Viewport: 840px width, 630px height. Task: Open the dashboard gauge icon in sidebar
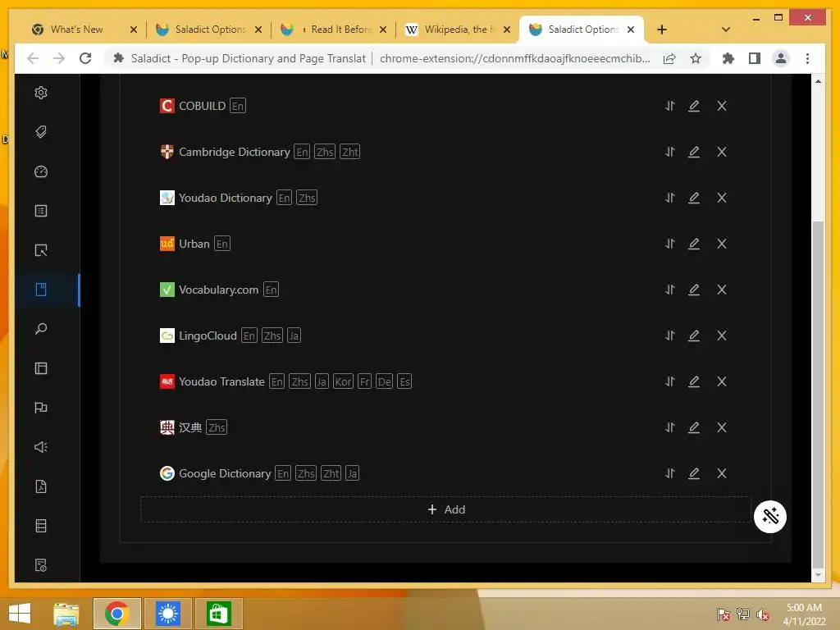(41, 171)
